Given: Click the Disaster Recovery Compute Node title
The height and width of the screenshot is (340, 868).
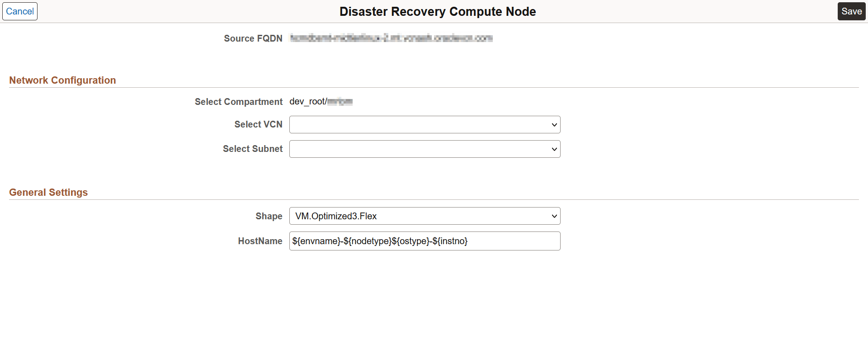Looking at the screenshot, I should 437,11.
